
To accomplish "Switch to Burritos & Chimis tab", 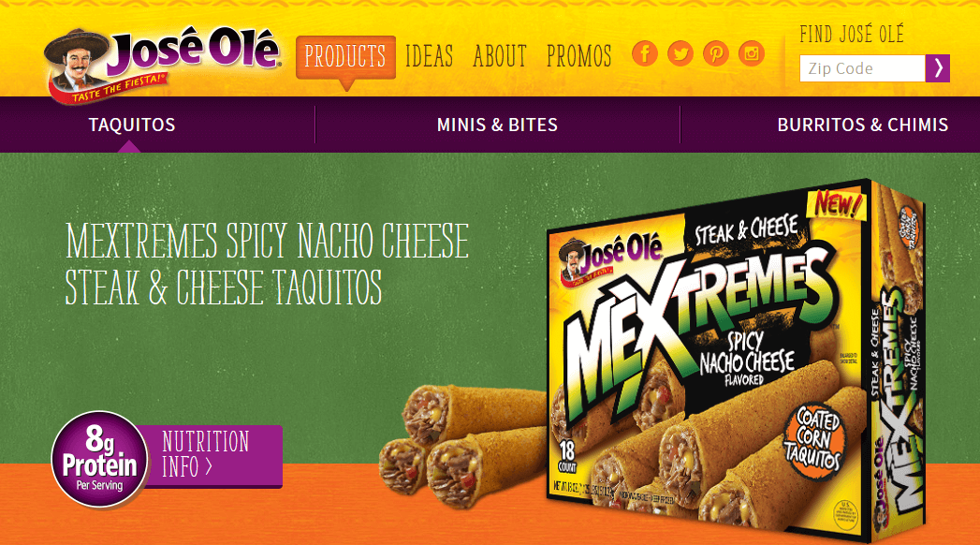I will pyautogui.click(x=862, y=125).
